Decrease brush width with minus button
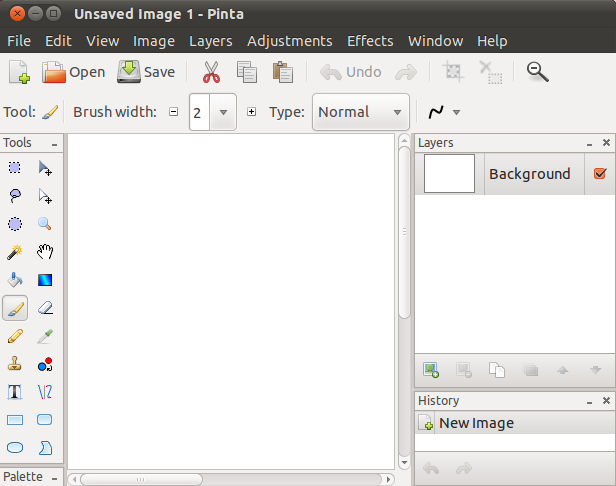The height and width of the screenshot is (486, 616). click(x=174, y=112)
